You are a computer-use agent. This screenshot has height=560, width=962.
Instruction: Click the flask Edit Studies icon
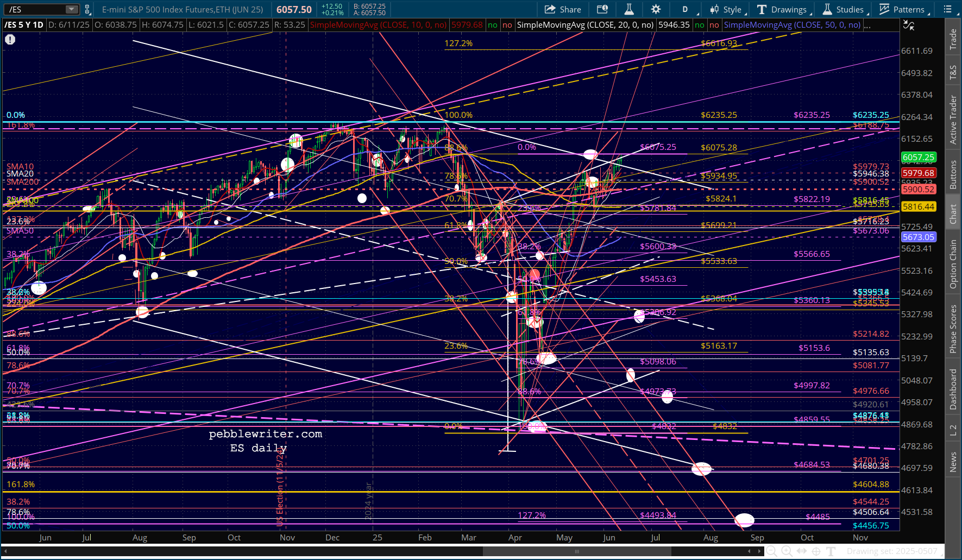[x=629, y=9]
